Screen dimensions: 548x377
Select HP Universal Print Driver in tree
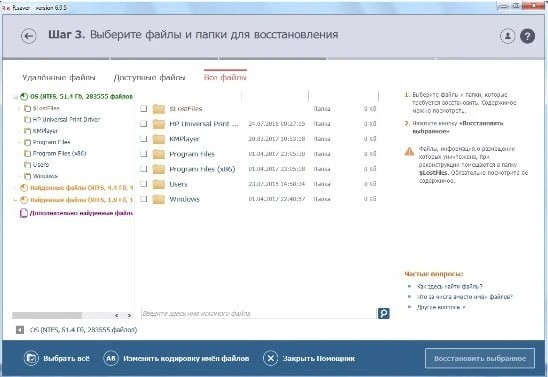66,119
